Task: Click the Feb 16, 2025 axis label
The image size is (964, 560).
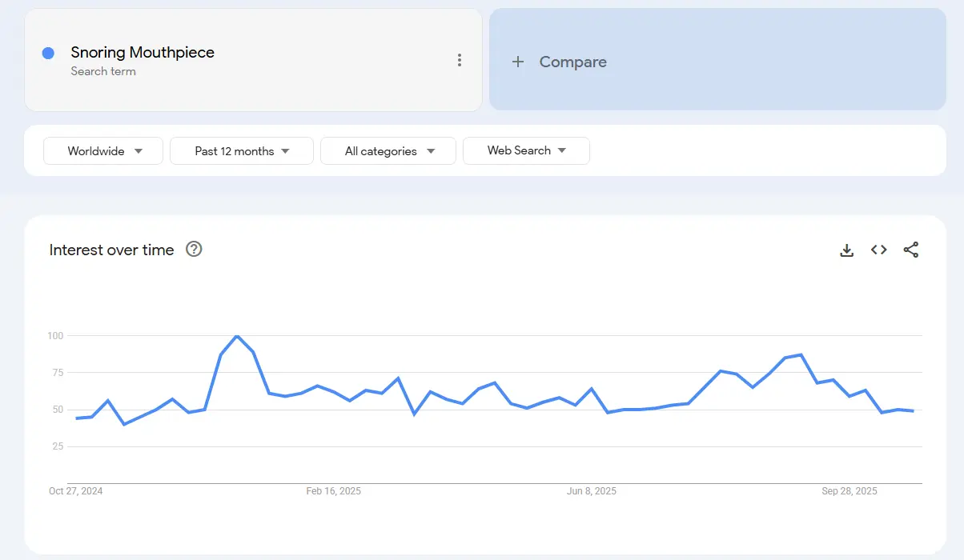Action: point(333,490)
